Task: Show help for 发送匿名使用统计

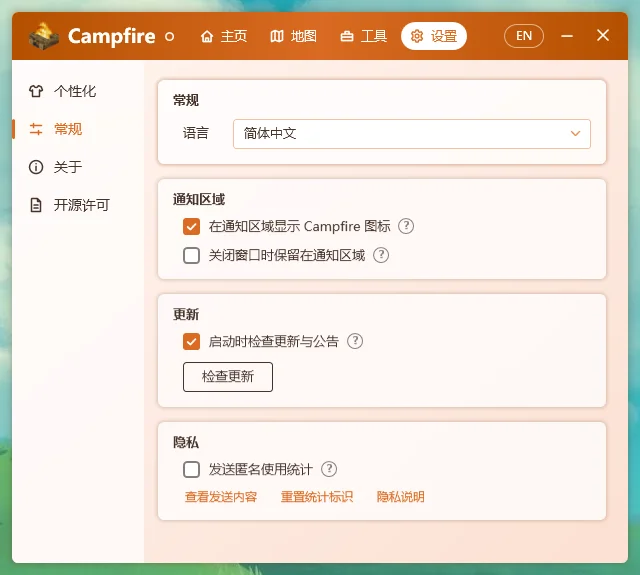Action: click(329, 469)
